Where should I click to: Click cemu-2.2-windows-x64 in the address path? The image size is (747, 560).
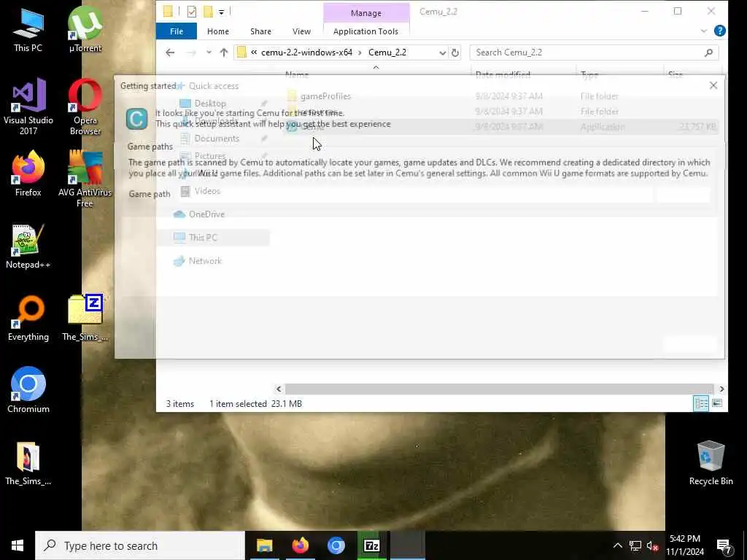[306, 52]
